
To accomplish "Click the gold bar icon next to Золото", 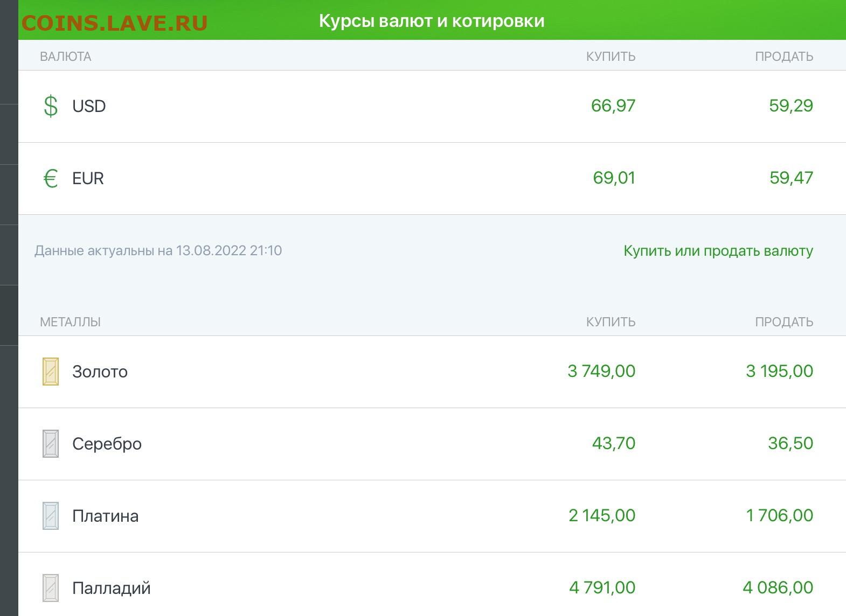I will pyautogui.click(x=51, y=372).
